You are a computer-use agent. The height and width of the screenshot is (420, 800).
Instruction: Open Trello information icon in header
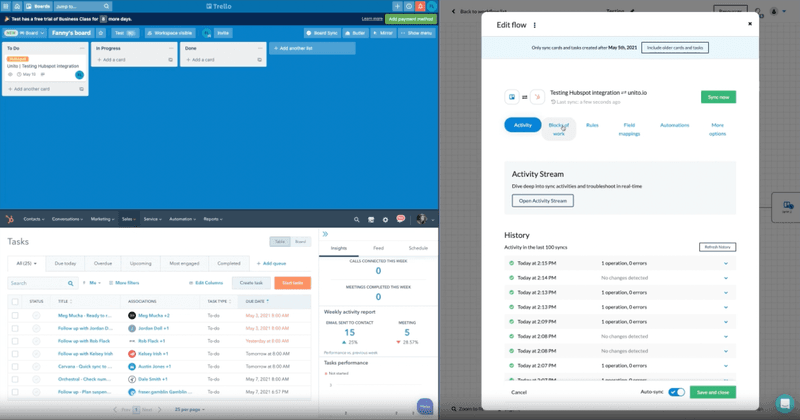tap(409, 6)
